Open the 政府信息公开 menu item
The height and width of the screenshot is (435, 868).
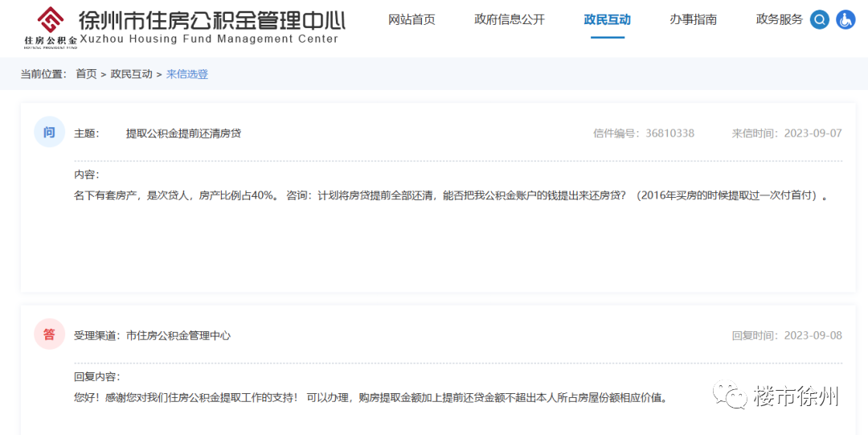(510, 20)
